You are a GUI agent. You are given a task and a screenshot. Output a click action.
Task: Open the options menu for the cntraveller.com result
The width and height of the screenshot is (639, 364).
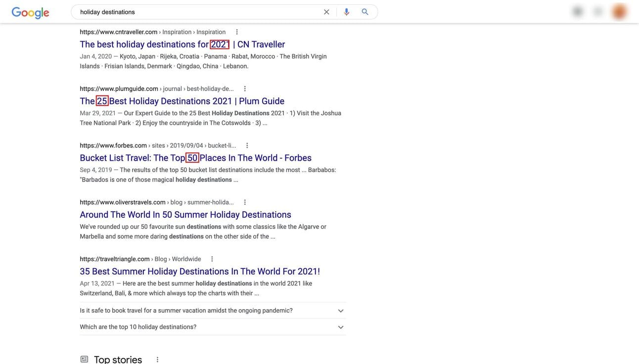point(237,32)
